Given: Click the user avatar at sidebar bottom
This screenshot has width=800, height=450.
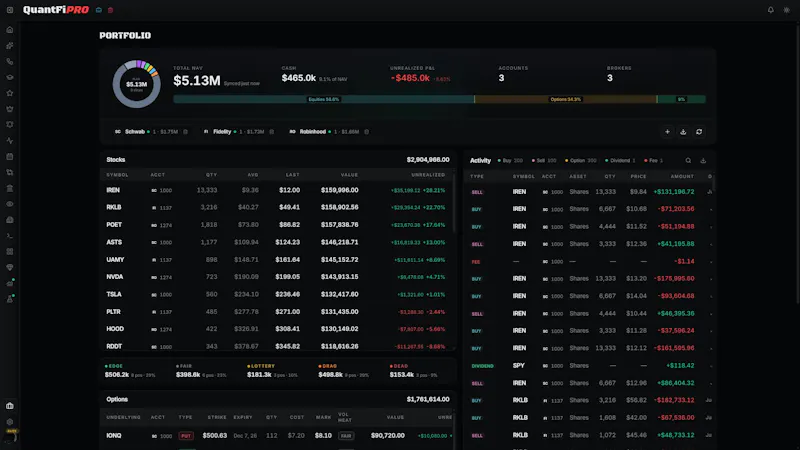Looking at the screenshot, I should [11, 437].
